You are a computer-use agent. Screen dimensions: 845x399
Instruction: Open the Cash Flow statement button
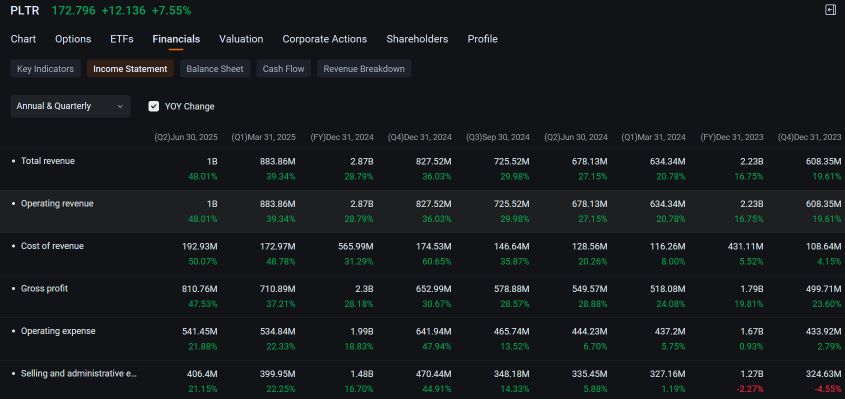(283, 68)
